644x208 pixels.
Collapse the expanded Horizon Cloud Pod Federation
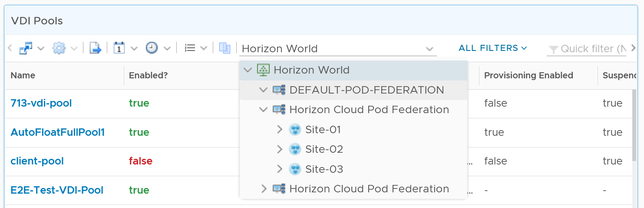click(x=263, y=110)
